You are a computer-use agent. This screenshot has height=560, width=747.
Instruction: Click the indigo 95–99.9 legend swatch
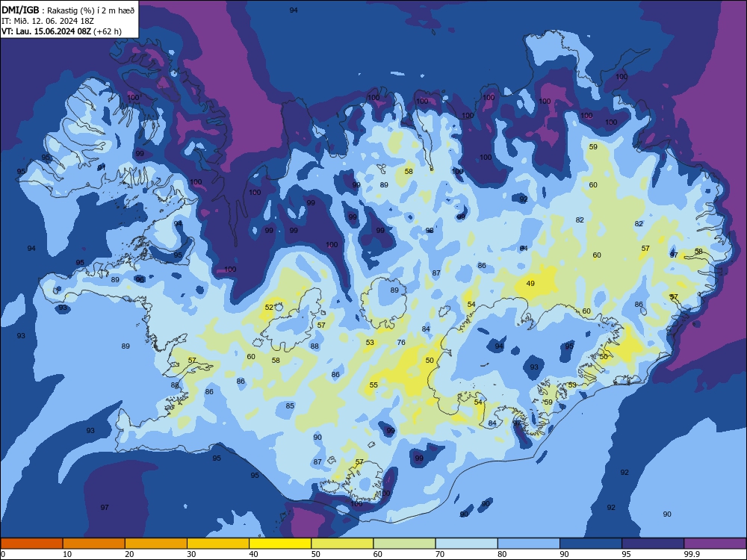point(653,544)
